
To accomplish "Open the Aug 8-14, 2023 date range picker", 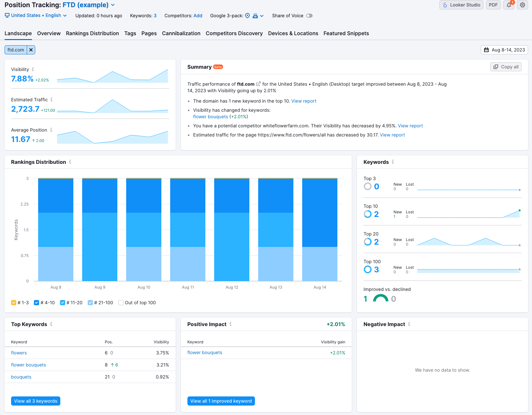I will click(x=504, y=50).
